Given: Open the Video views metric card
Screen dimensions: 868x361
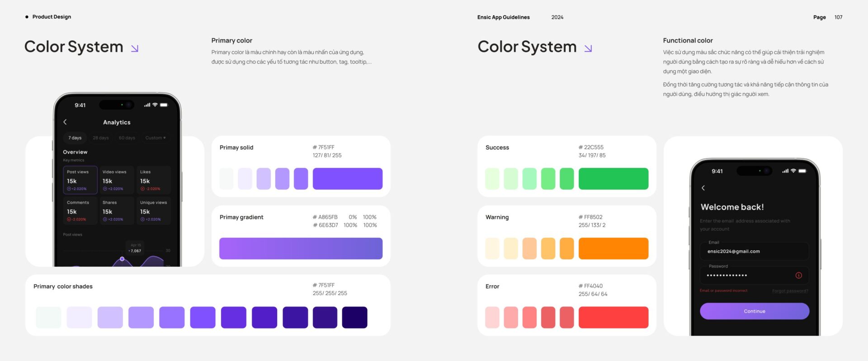Looking at the screenshot, I should 116,180.
